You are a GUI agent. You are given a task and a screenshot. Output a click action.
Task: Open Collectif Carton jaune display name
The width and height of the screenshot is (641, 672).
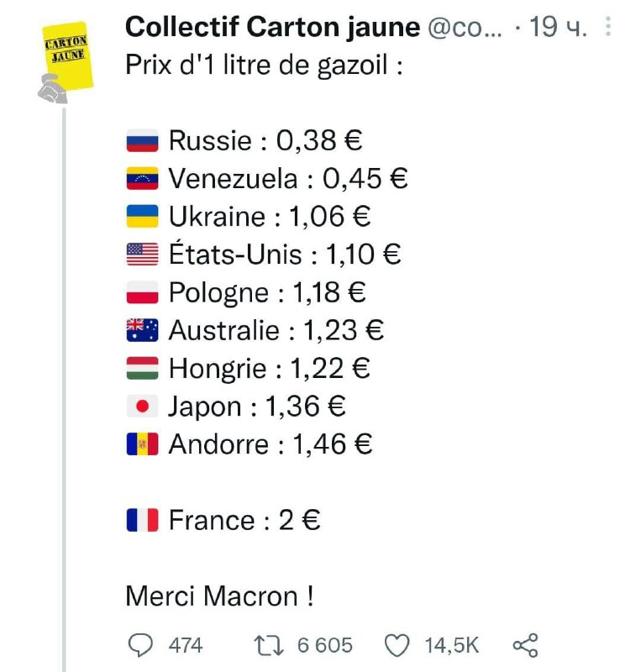(x=273, y=27)
